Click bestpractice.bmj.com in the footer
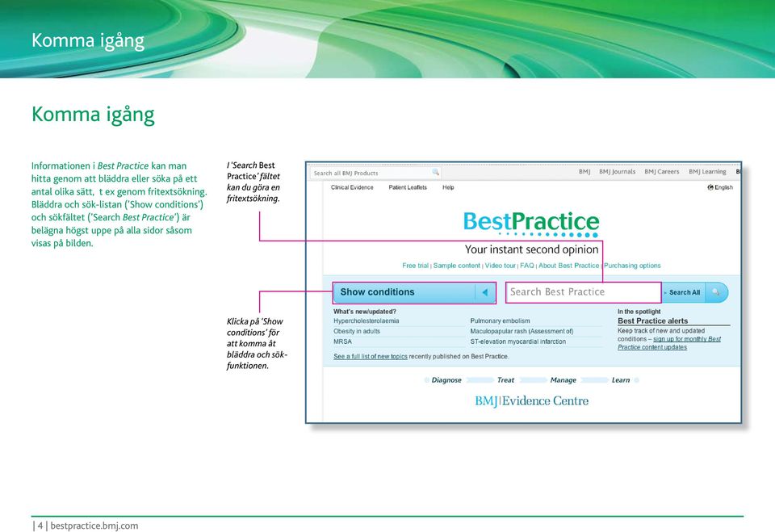Viewport: 775px width, 532px height. point(94,526)
